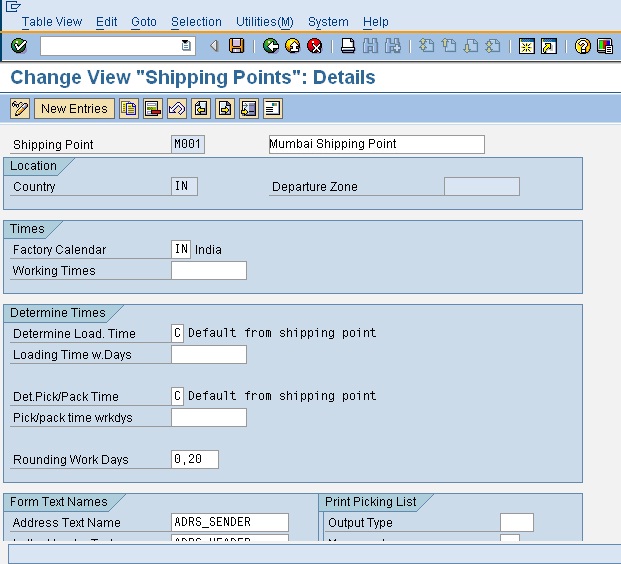Go to Previous Entry icon

pos(201,109)
